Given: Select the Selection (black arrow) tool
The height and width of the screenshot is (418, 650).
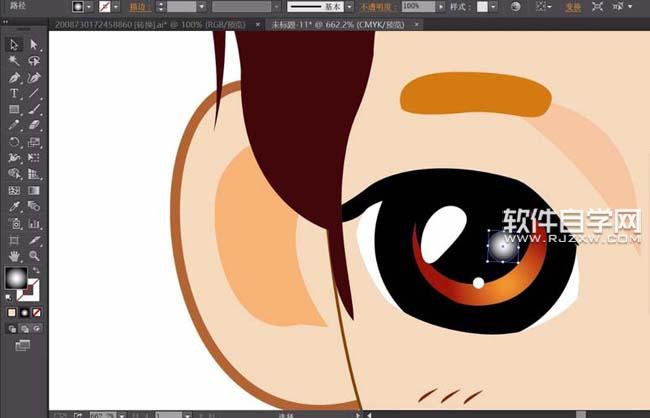Looking at the screenshot, I should (x=14, y=45).
